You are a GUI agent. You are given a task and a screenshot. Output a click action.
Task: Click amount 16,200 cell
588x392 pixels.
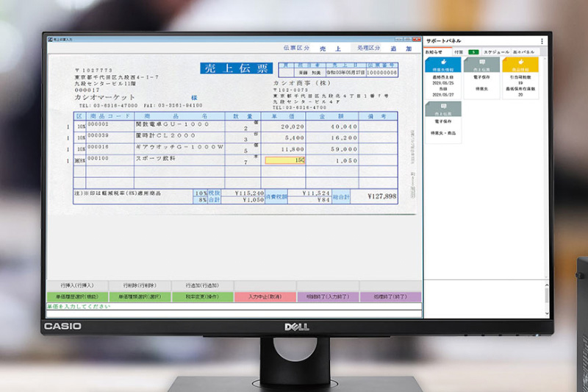coord(332,138)
